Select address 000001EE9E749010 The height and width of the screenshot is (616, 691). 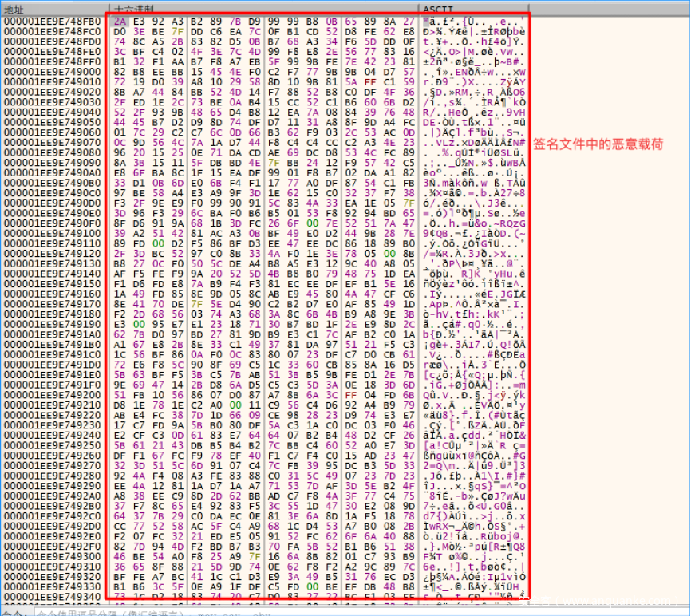[x=53, y=82]
